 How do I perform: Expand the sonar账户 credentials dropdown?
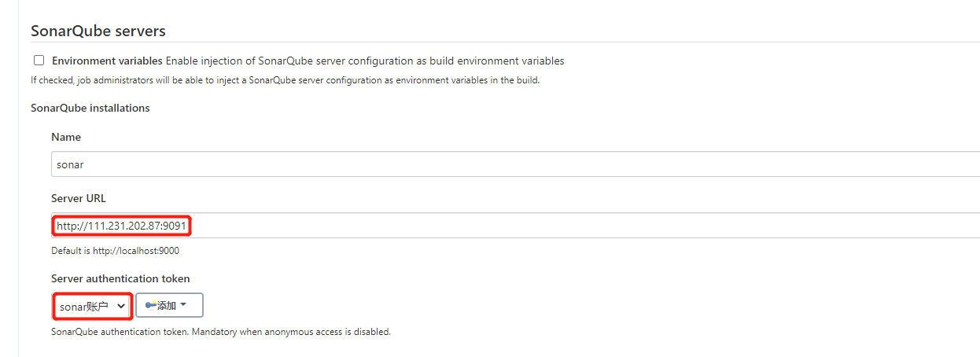[92, 306]
